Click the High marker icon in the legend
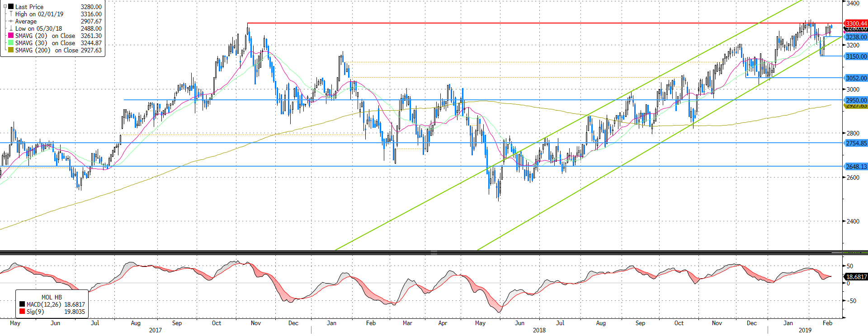The image size is (868, 336). click(11, 14)
